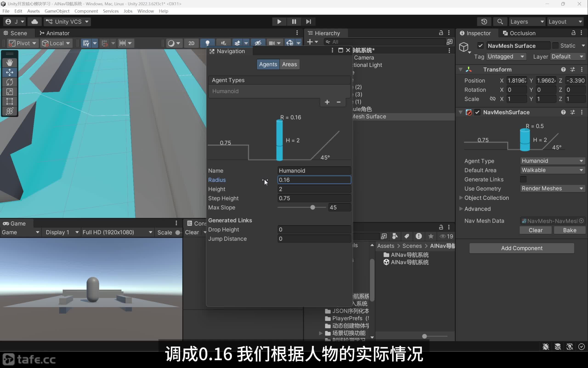Open the Navigation window more options menu
The height and width of the screenshot is (368, 588).
pos(332,50)
